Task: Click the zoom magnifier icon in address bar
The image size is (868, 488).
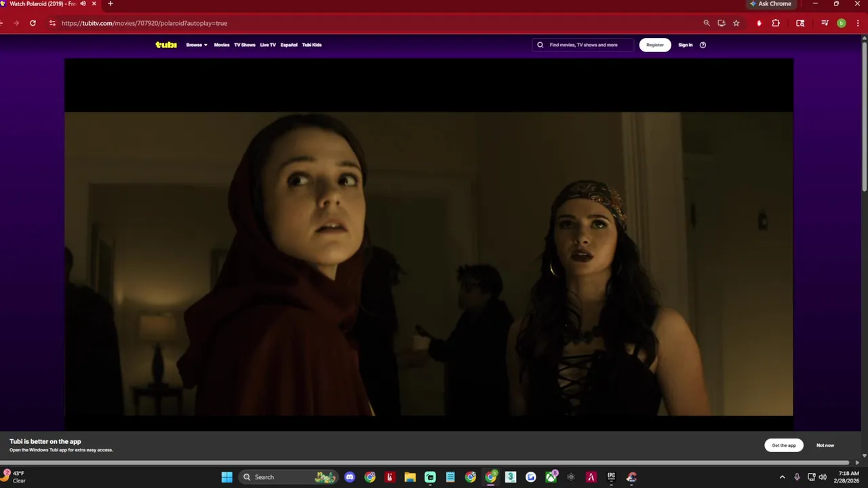Action: tap(707, 23)
